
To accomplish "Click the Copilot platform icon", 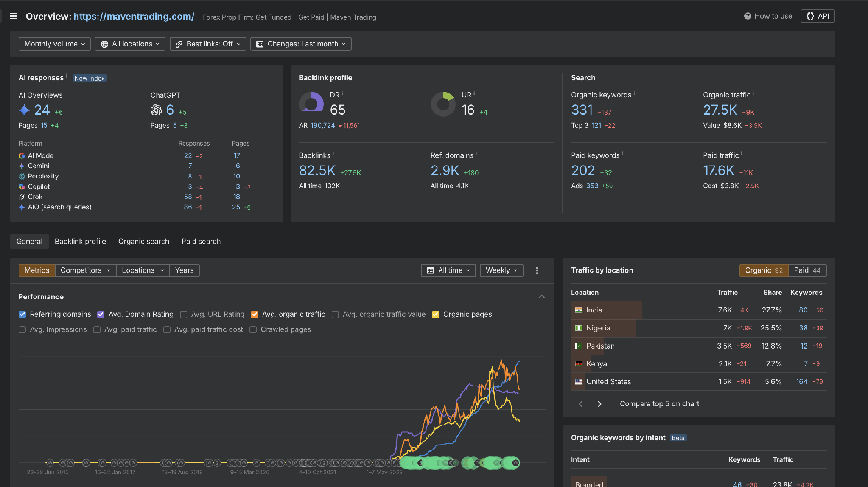I will click(22, 186).
